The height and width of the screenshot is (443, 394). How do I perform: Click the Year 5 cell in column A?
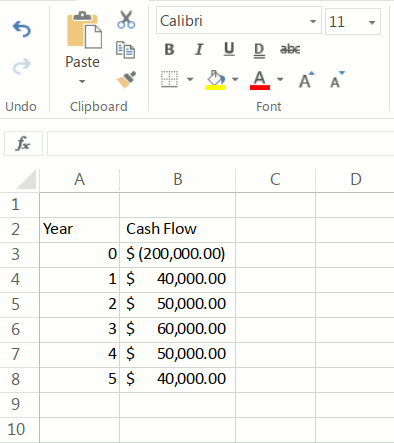click(79, 380)
